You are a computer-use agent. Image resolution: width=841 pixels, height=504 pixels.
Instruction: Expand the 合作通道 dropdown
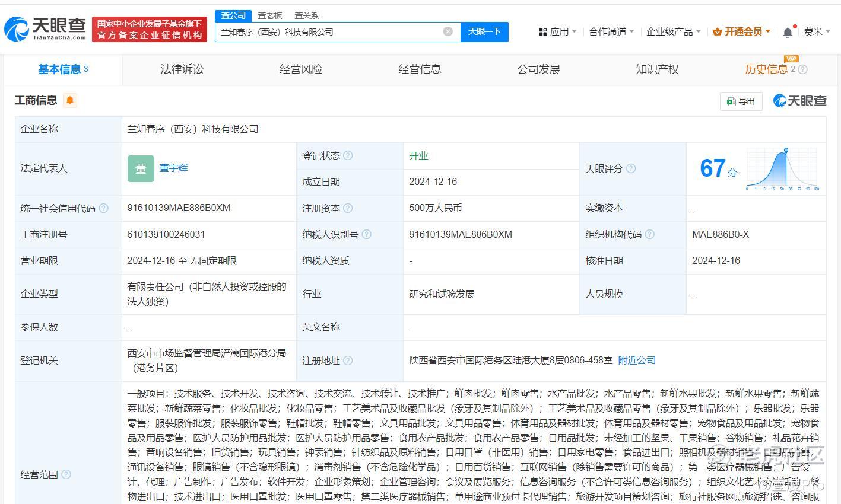611,32
